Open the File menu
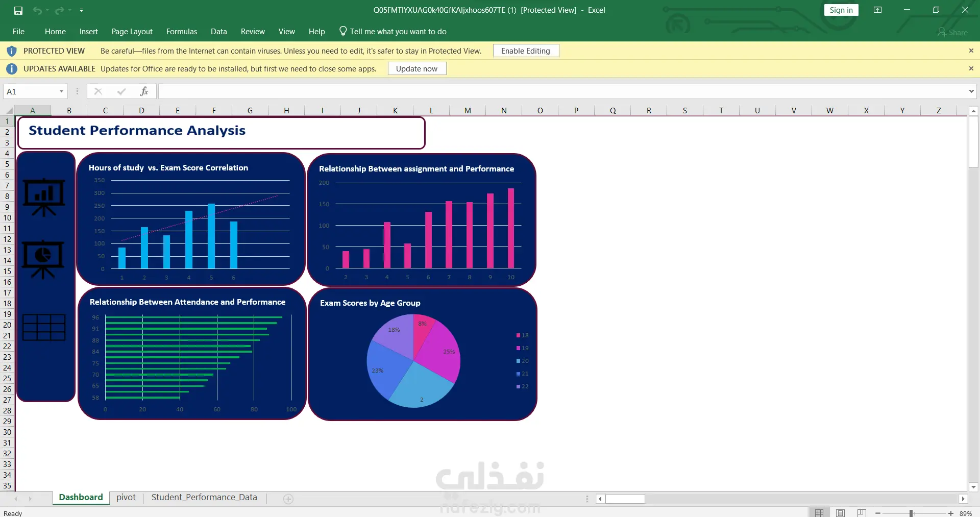This screenshot has height=517, width=980. [x=18, y=32]
